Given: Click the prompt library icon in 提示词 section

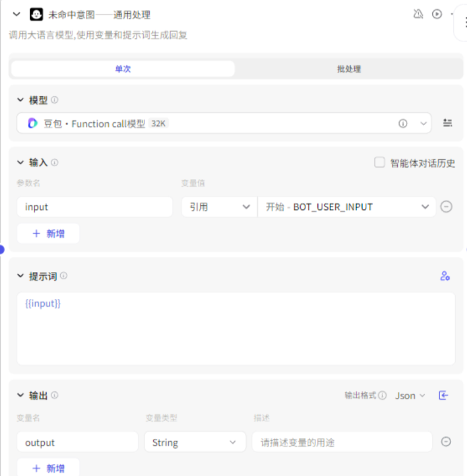Looking at the screenshot, I should pyautogui.click(x=444, y=276).
